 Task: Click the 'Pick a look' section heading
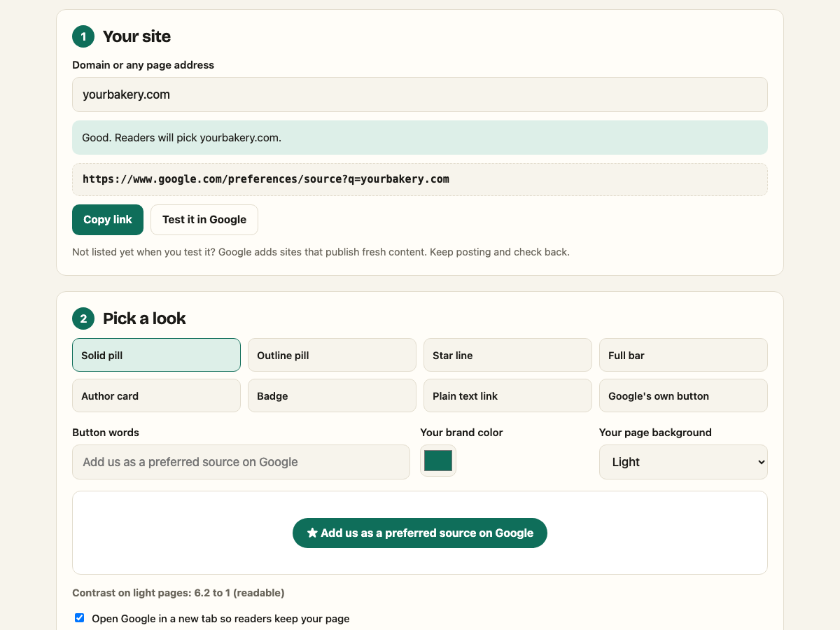(x=144, y=318)
